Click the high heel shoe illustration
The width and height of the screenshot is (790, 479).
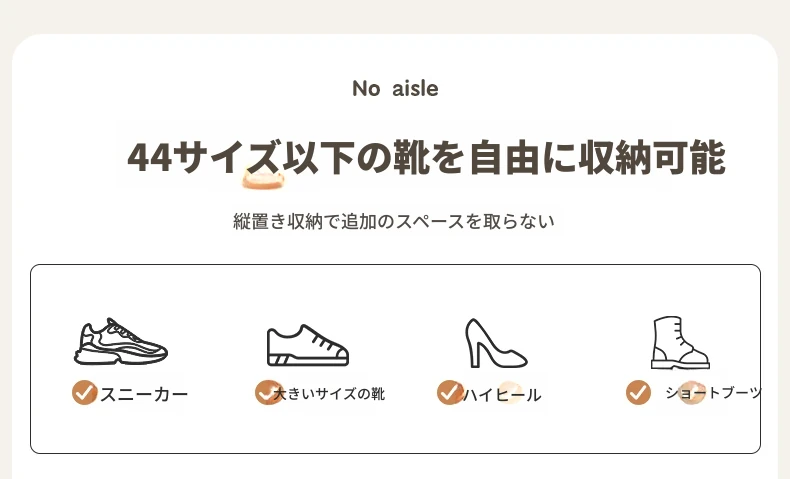(x=495, y=343)
